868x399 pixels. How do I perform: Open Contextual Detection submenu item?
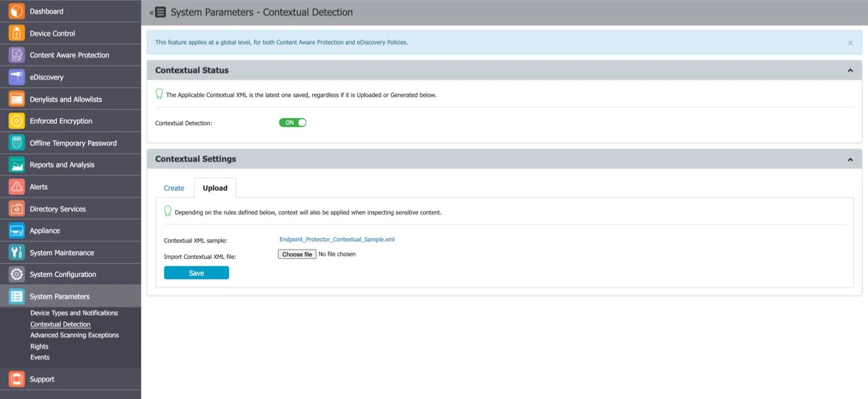pos(60,324)
